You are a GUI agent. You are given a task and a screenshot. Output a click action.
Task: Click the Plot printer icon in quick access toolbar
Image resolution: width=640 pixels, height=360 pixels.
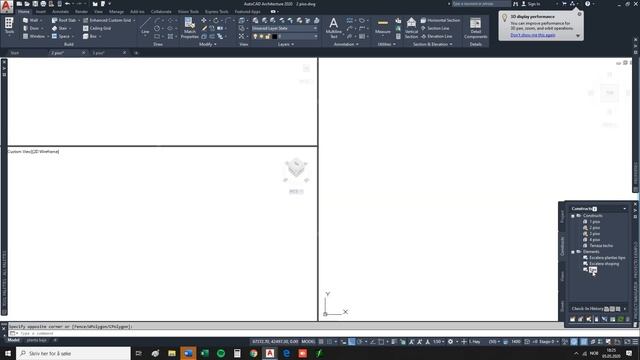(x=43, y=4)
